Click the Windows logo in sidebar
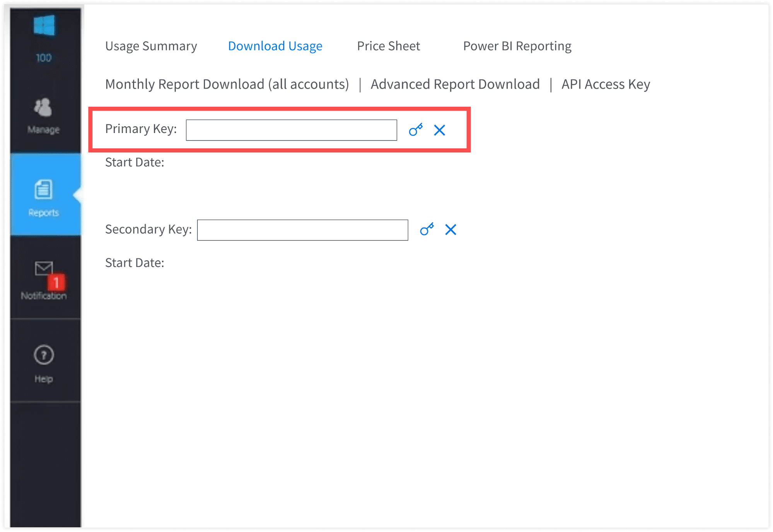 pyautogui.click(x=44, y=26)
